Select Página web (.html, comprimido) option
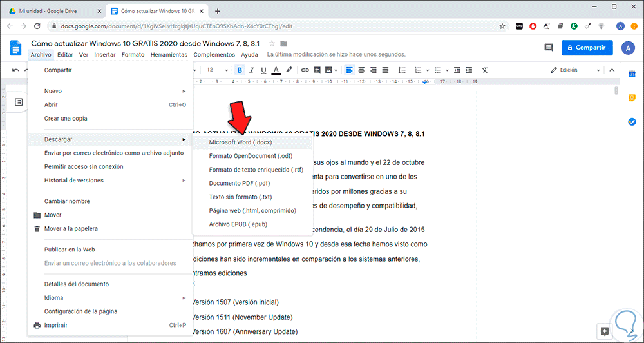The image size is (644, 343). tap(252, 211)
